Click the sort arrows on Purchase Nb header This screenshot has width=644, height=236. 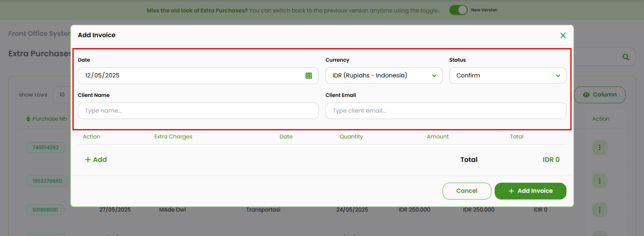tap(28, 119)
